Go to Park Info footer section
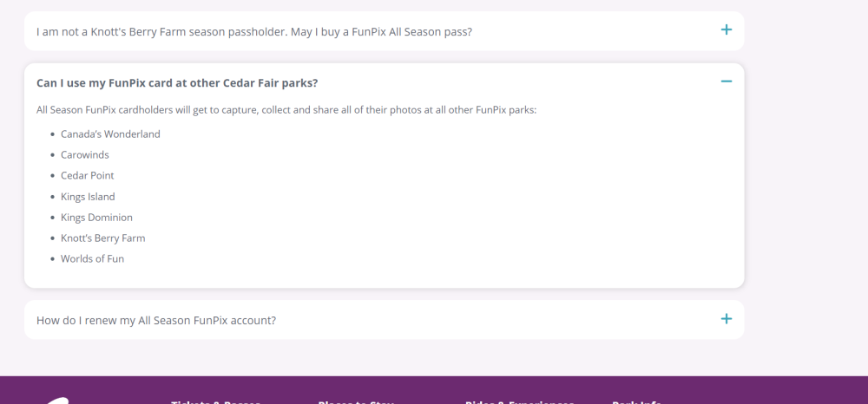 636,401
